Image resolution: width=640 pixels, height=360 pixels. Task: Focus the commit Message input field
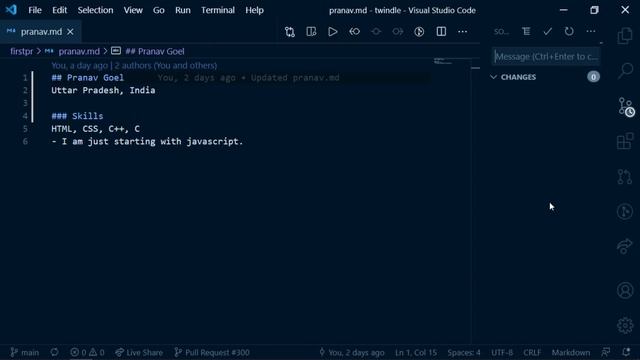click(546, 56)
